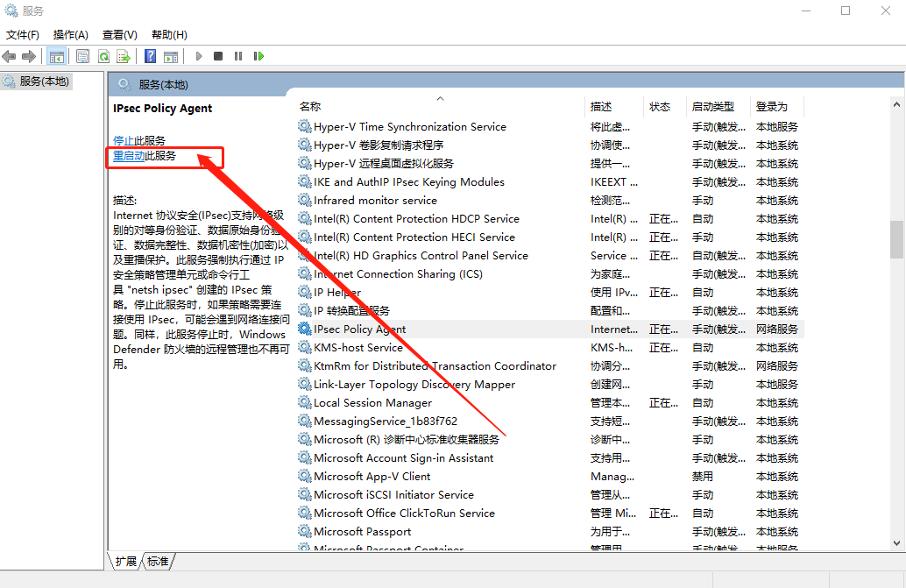This screenshot has width=906, height=588.
Task: Sort services by the 名称 column header
Action: coord(310,106)
